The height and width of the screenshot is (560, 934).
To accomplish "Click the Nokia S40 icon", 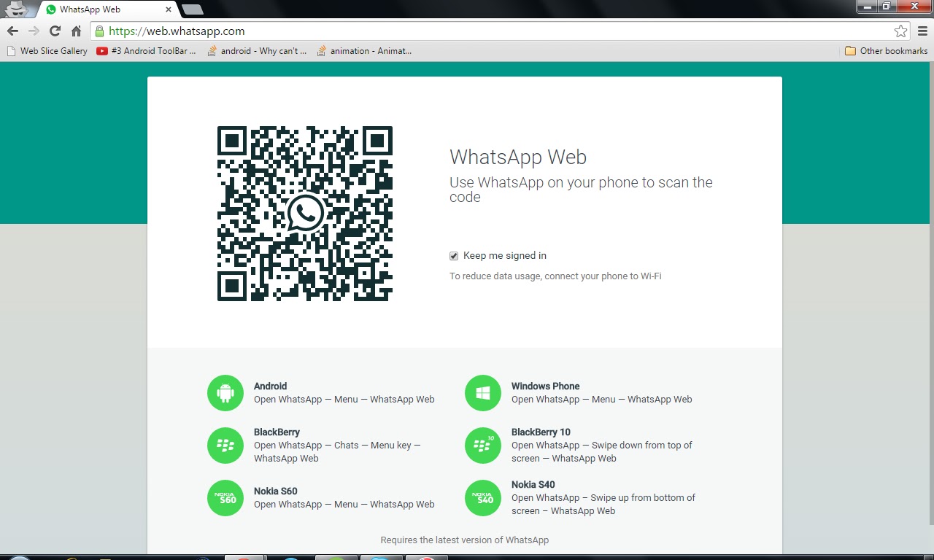I will 483,498.
